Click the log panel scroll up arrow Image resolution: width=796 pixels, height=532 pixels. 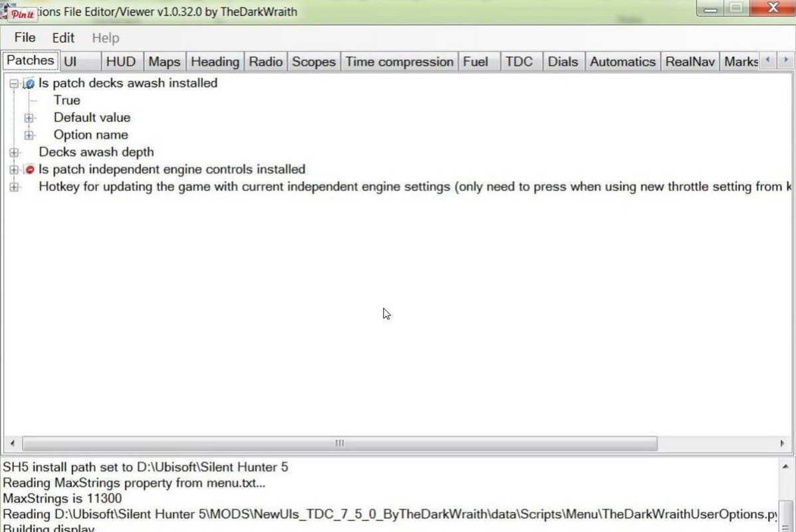pos(785,467)
